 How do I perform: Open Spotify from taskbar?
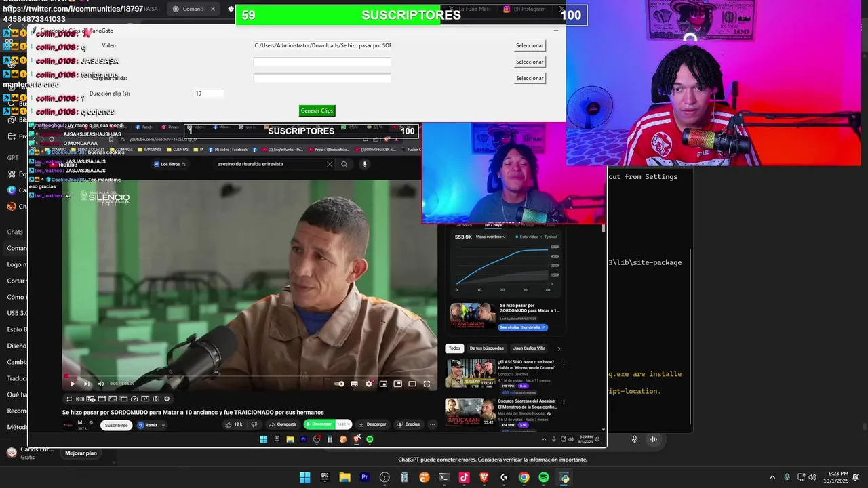(x=544, y=477)
